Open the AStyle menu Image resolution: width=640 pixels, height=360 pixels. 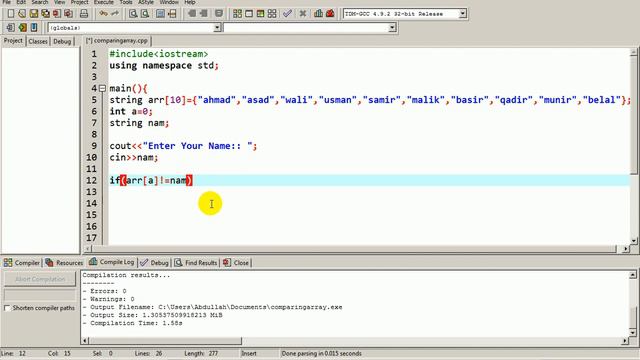point(146,2)
